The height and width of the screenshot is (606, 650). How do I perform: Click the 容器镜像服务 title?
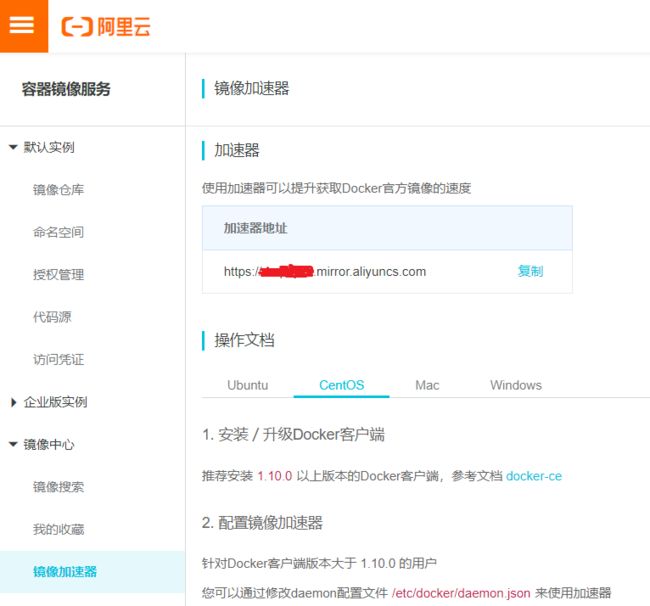coord(66,89)
